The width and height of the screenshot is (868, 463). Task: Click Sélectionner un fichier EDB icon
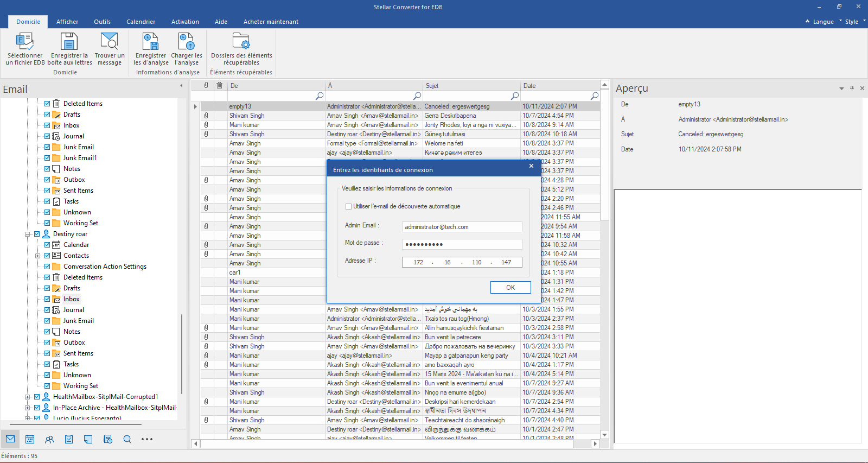pyautogui.click(x=25, y=42)
